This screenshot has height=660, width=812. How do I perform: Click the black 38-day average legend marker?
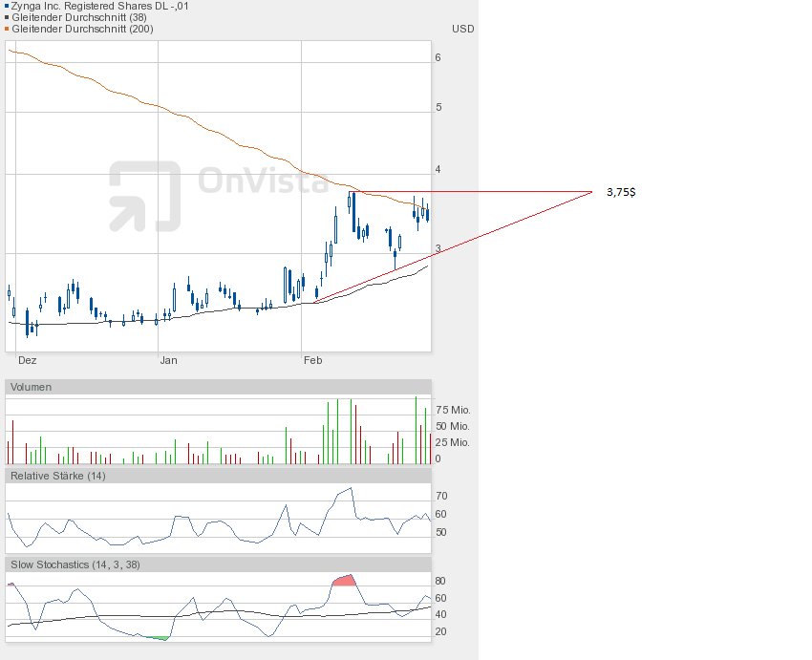point(7,17)
